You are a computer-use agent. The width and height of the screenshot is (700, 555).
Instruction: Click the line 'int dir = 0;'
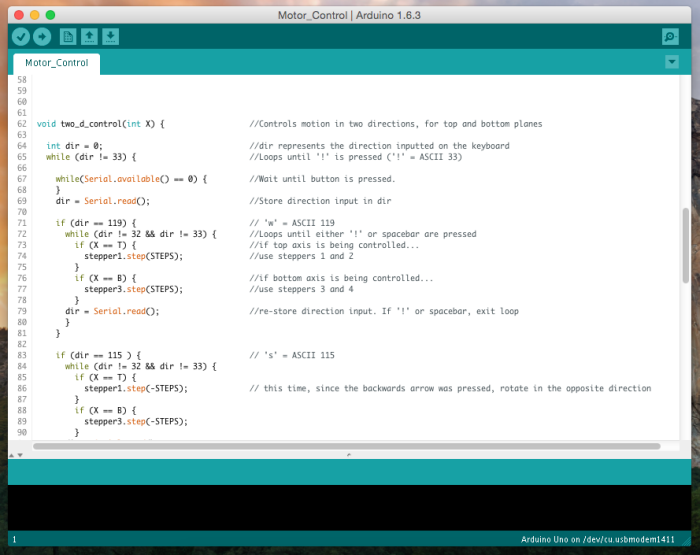[x=74, y=146]
